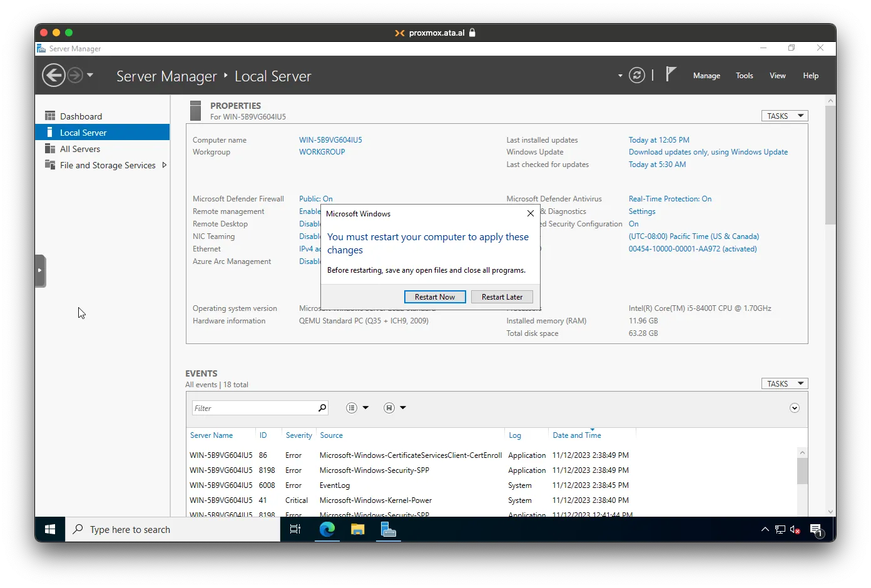The image size is (871, 588).
Task: Sort by Server Name column
Action: pyautogui.click(x=211, y=435)
